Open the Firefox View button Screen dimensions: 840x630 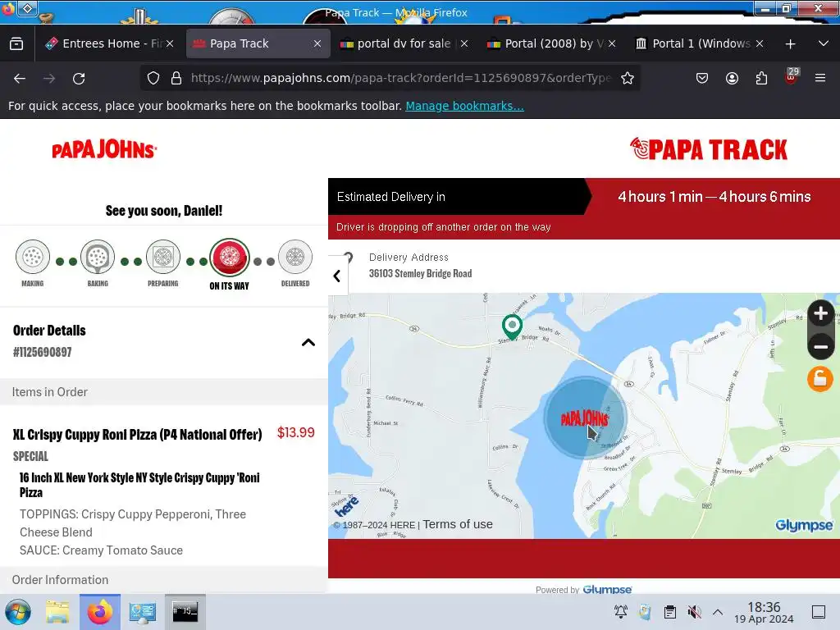(16, 43)
